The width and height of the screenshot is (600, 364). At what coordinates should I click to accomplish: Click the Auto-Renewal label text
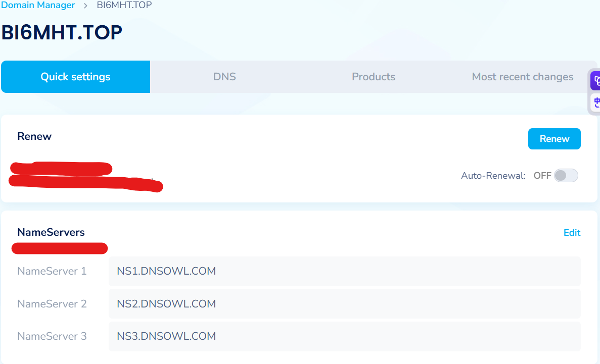tap(493, 176)
